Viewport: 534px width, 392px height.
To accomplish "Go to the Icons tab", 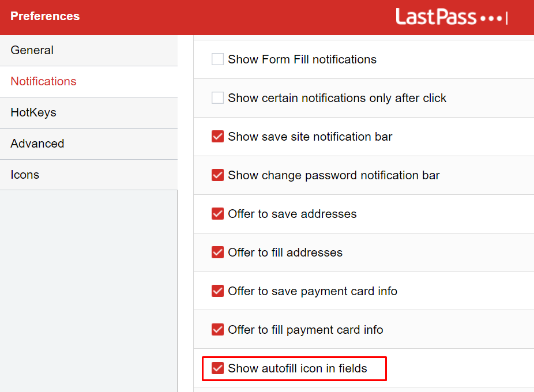I will (89, 175).
